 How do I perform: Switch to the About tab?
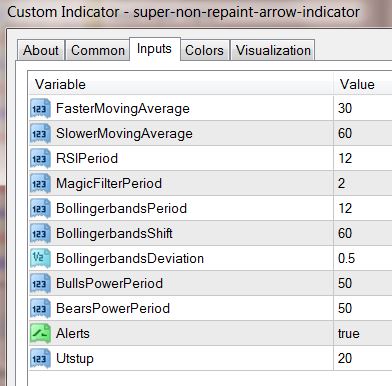(x=41, y=50)
